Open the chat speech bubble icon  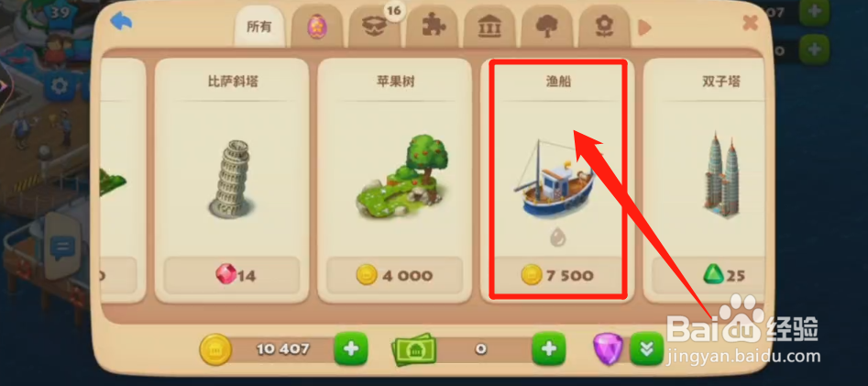coord(60,247)
